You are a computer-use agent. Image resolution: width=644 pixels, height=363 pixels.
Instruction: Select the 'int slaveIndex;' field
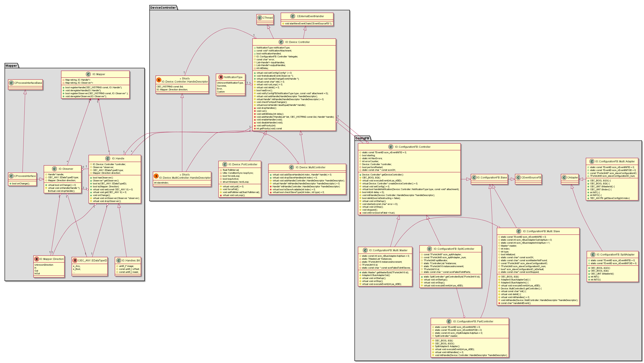[x=161, y=183]
